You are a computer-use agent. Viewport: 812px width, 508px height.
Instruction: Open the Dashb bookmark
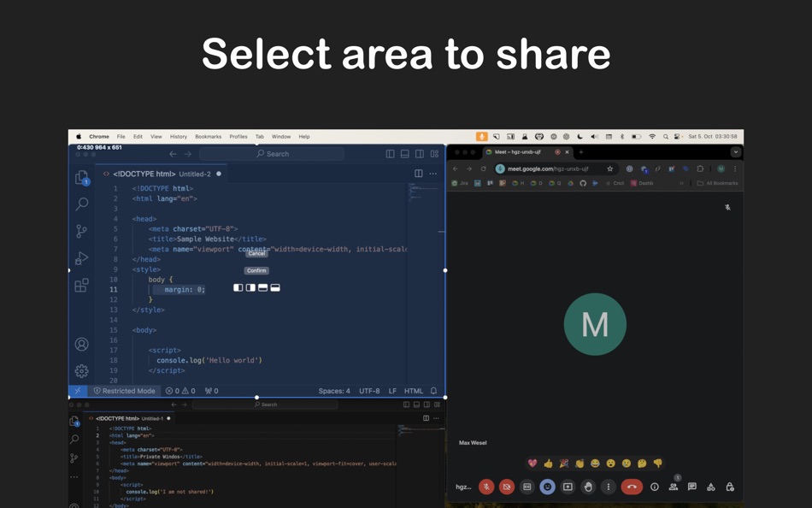(642, 184)
